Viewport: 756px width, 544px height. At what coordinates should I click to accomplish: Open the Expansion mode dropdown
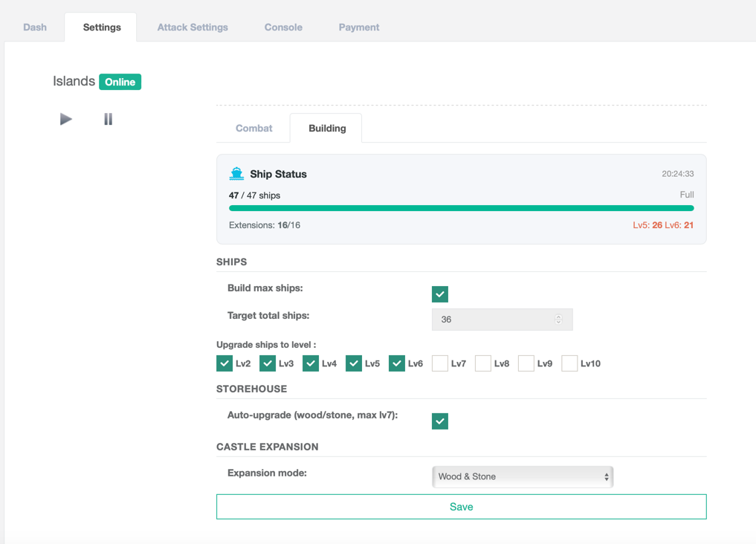523,477
